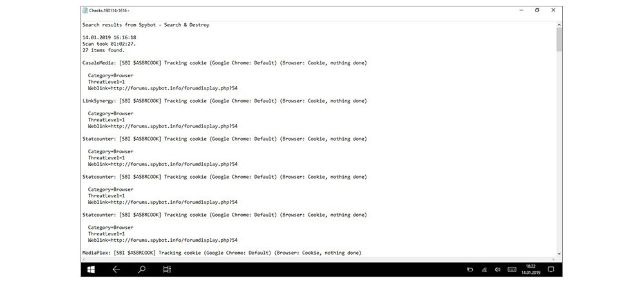
Task: Open Task View from the taskbar
Action: tap(167, 269)
